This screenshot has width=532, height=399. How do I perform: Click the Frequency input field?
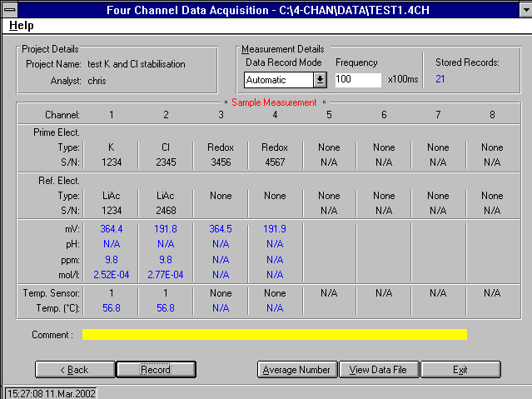(x=358, y=80)
